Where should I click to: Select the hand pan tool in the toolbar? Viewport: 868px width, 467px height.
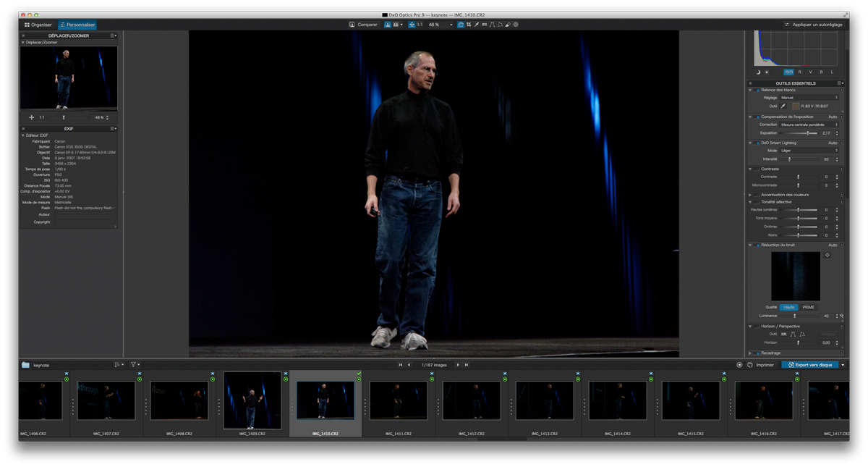tap(461, 25)
